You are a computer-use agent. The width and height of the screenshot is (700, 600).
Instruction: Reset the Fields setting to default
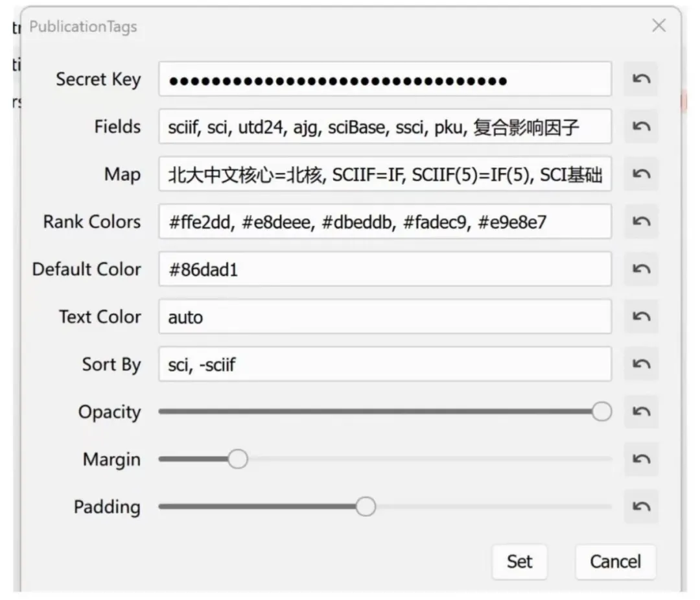coord(641,126)
